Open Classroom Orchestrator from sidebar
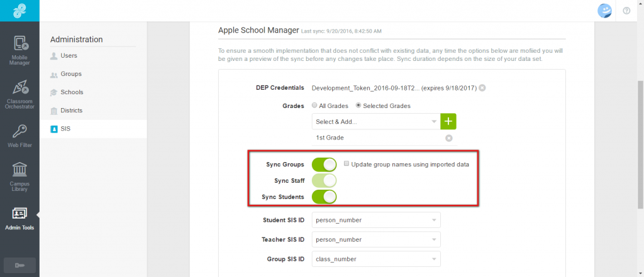 (19, 94)
